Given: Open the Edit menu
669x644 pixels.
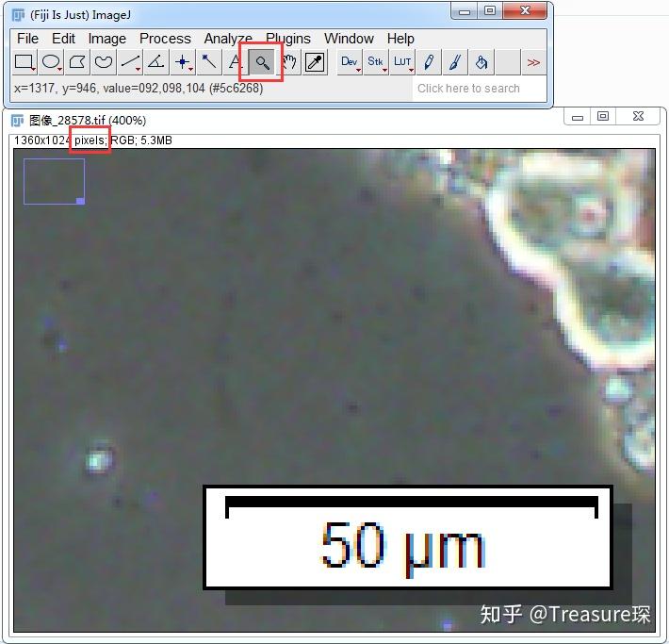Looking at the screenshot, I should 63,39.
